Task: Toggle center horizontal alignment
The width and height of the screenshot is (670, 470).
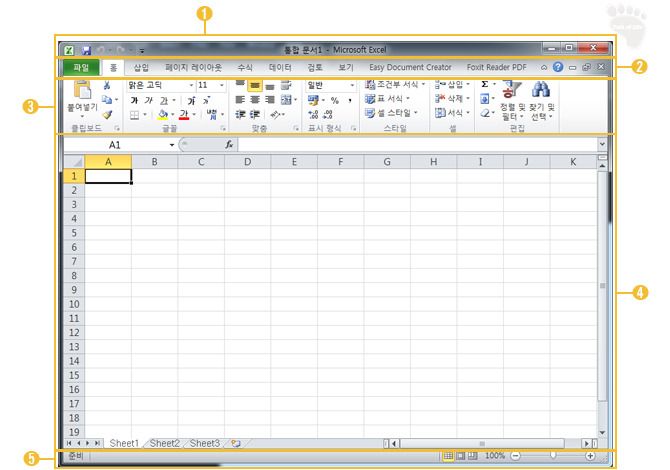Action: pyautogui.click(x=255, y=100)
